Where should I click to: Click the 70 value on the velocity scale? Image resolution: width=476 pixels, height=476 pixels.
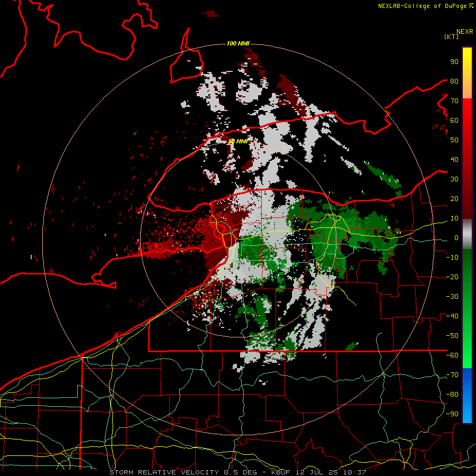(x=454, y=101)
